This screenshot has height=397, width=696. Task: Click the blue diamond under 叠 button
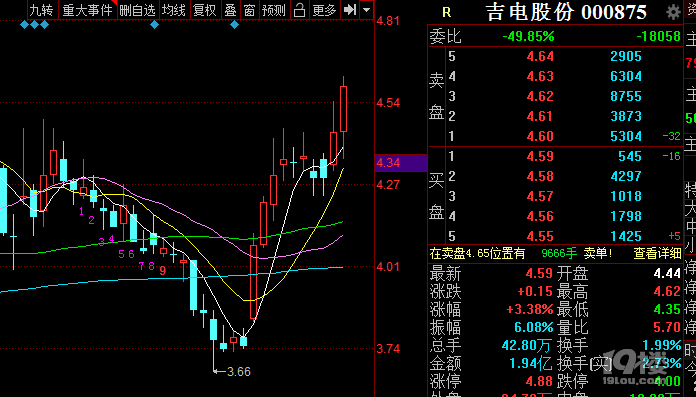coord(234,25)
